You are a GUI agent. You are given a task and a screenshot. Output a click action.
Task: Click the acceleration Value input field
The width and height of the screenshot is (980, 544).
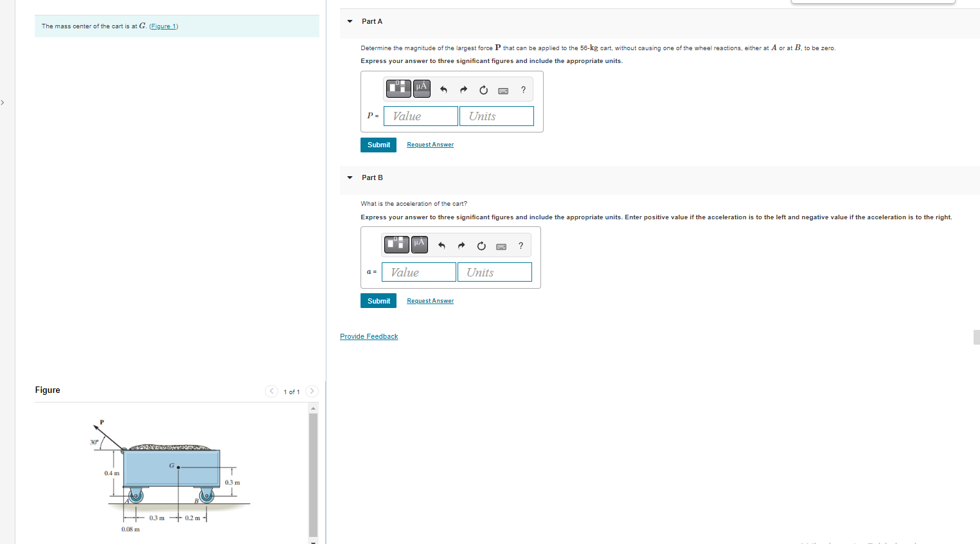tap(419, 272)
